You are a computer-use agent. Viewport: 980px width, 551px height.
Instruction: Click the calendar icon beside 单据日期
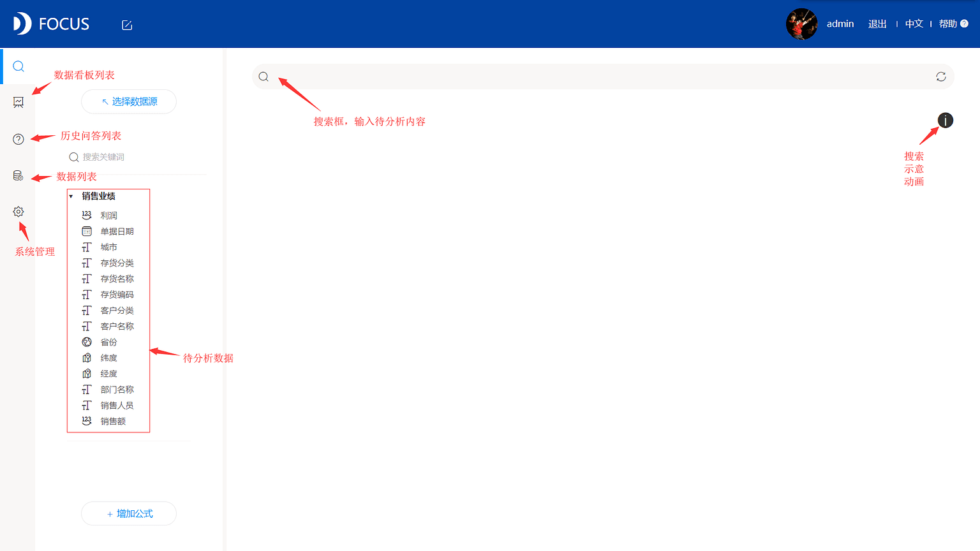coord(87,231)
